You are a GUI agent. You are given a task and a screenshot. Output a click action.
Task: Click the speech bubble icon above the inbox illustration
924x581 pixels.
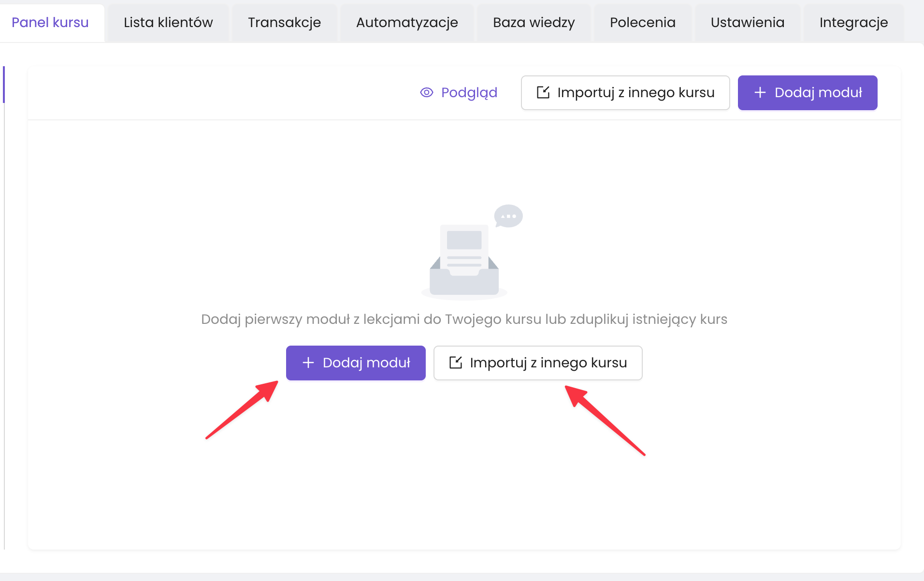[508, 216]
